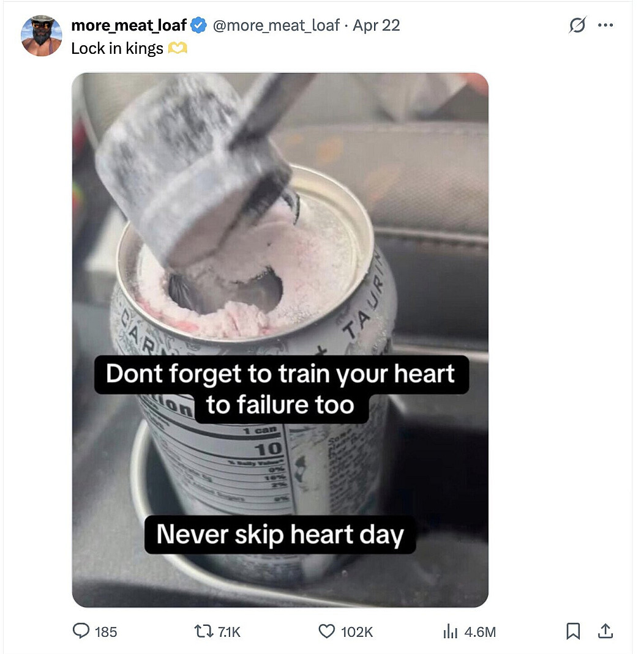
Task: Open the Apr 22 timestamp link
Action: tap(376, 26)
